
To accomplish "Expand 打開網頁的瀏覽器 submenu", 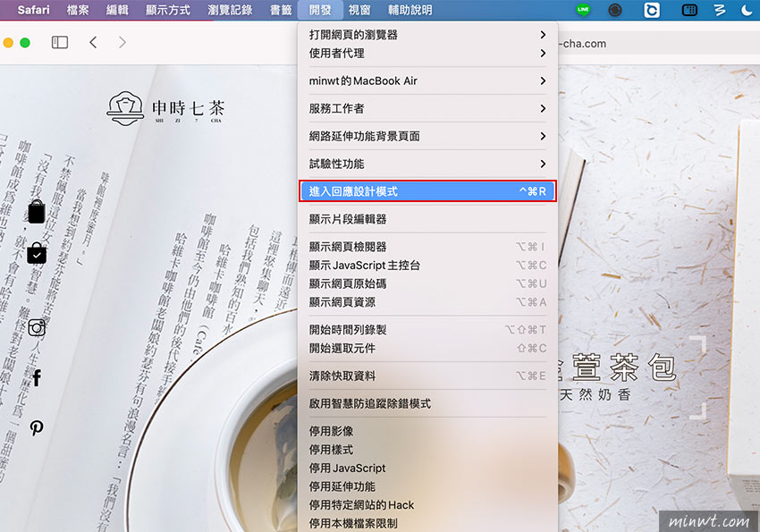I will (x=427, y=35).
